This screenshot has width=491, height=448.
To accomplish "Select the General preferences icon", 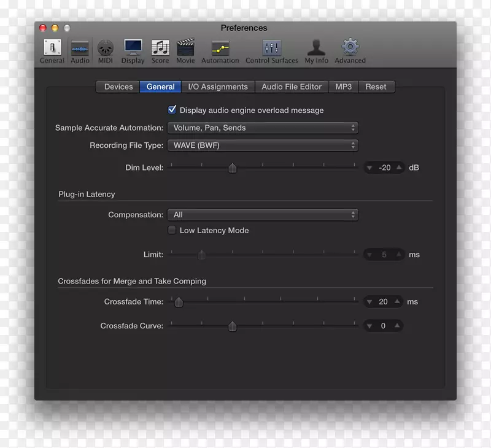I will click(x=52, y=49).
